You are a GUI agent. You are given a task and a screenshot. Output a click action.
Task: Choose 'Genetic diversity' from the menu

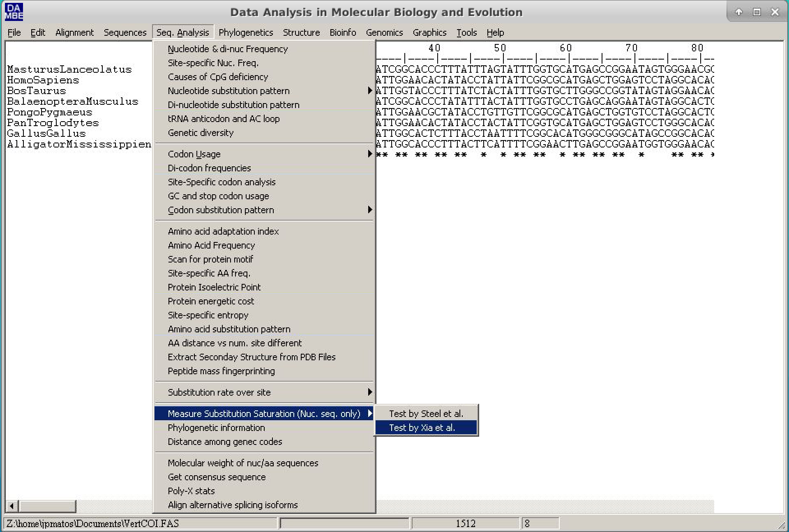[x=200, y=133]
